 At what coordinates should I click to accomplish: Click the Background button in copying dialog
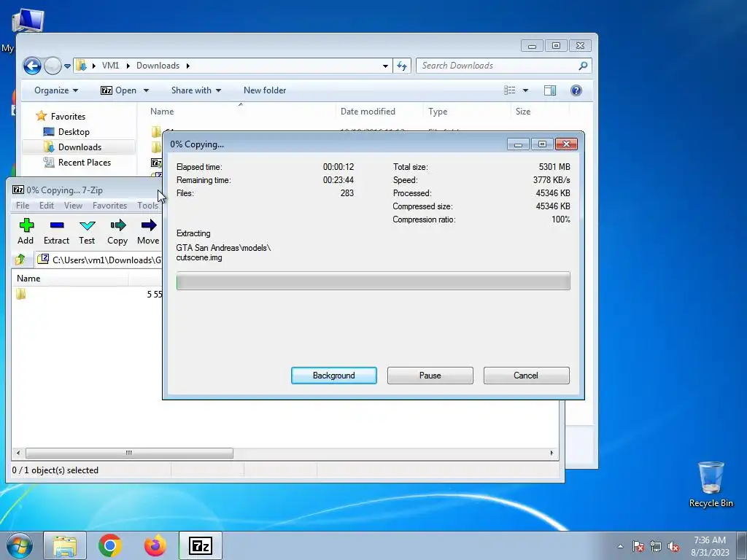tap(334, 376)
